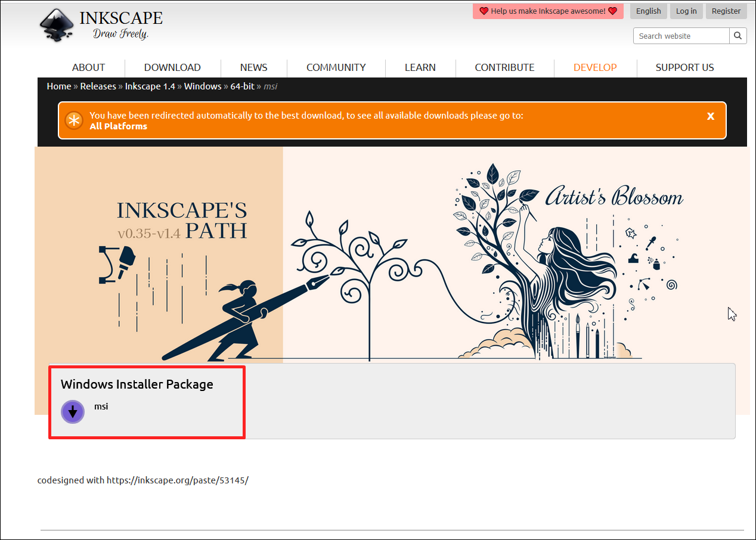Open the SUPPORT US menu
The width and height of the screenshot is (756, 540).
pos(685,67)
